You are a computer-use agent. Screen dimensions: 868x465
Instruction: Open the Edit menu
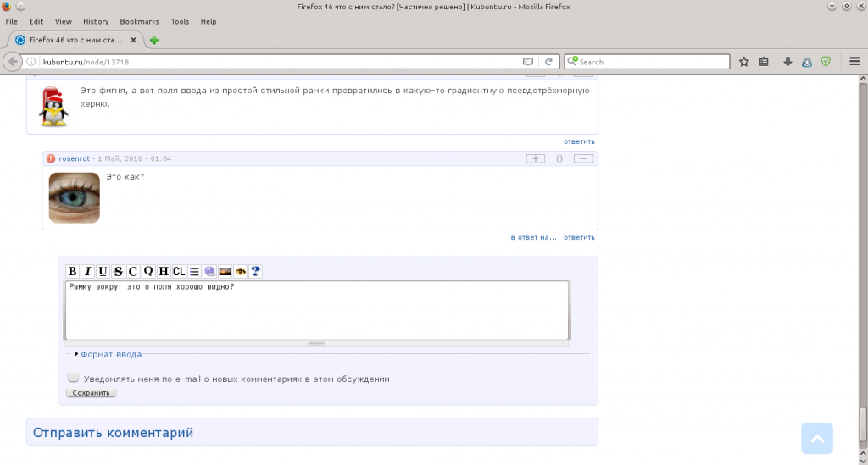pyautogui.click(x=36, y=21)
